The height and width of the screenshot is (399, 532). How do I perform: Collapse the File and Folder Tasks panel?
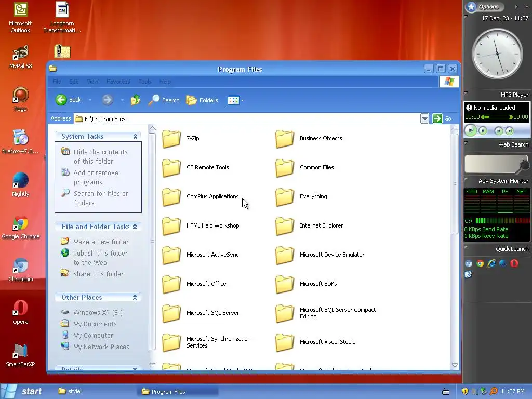(135, 227)
